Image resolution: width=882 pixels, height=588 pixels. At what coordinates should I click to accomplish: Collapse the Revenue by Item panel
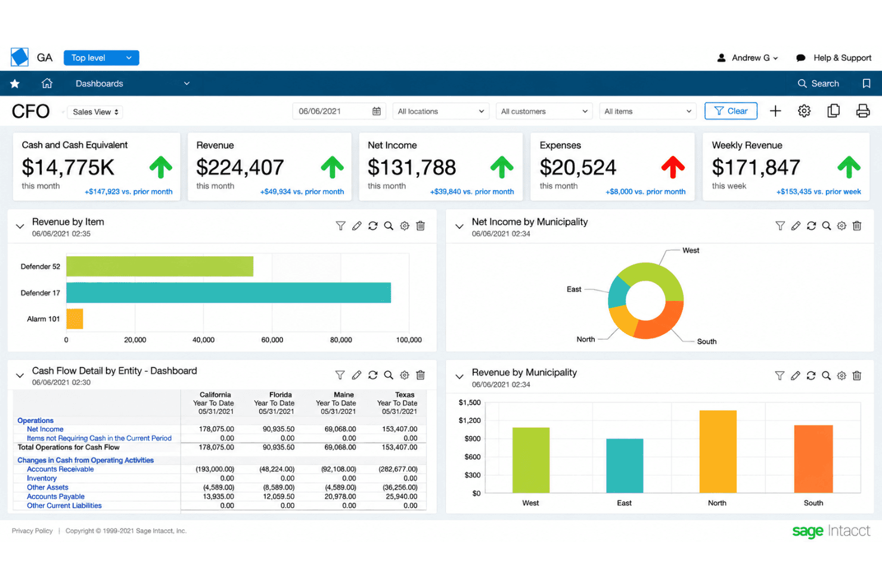click(x=20, y=226)
